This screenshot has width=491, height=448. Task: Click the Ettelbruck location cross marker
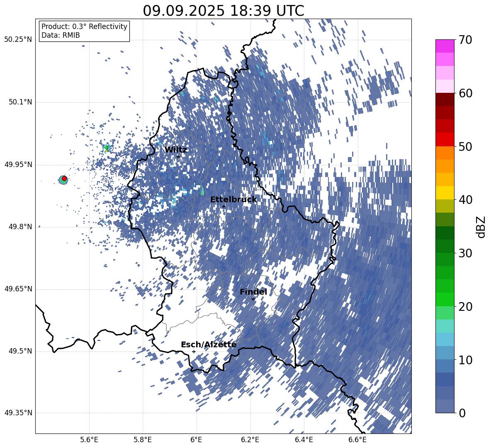pos(224,206)
